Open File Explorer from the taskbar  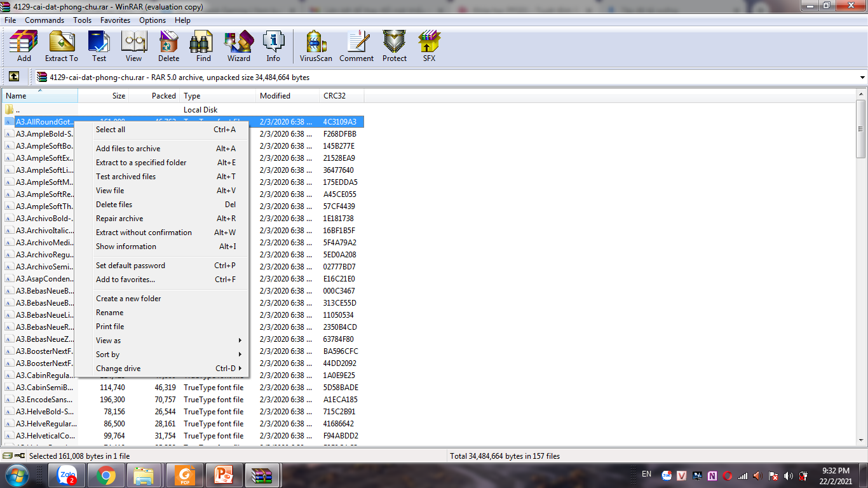144,475
